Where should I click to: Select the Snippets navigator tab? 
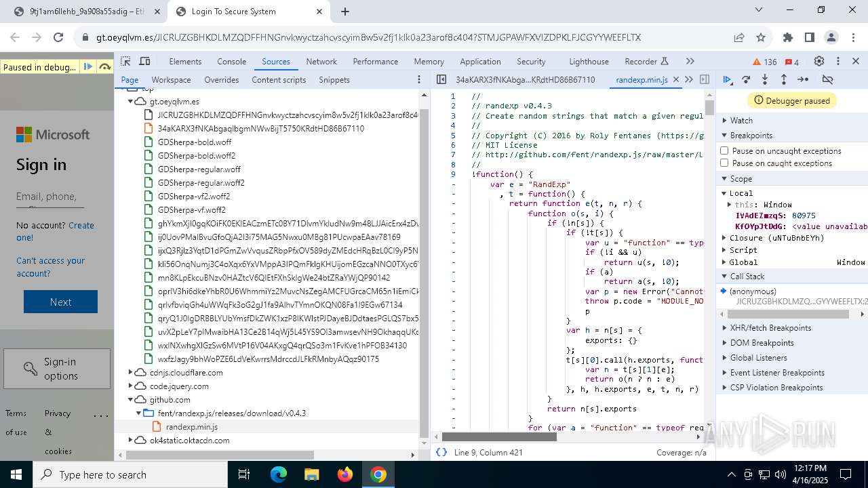pyautogui.click(x=334, y=79)
